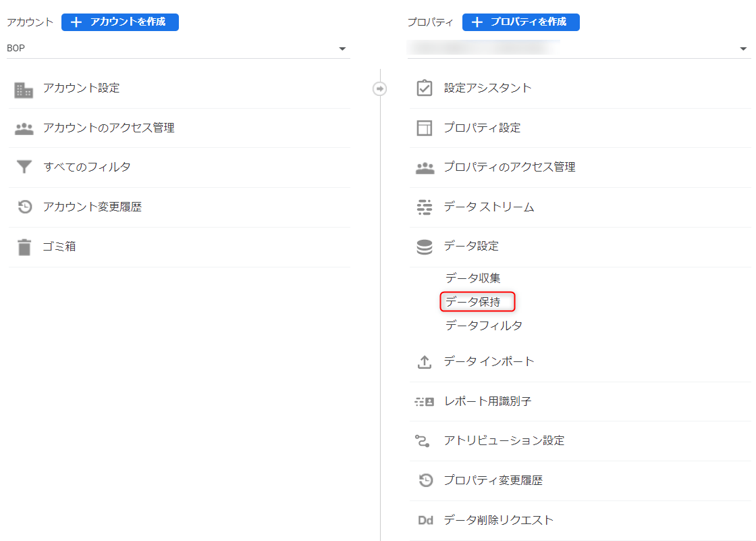Click the Setup Assistant checklist icon
The height and width of the screenshot is (541, 756).
pyautogui.click(x=425, y=88)
